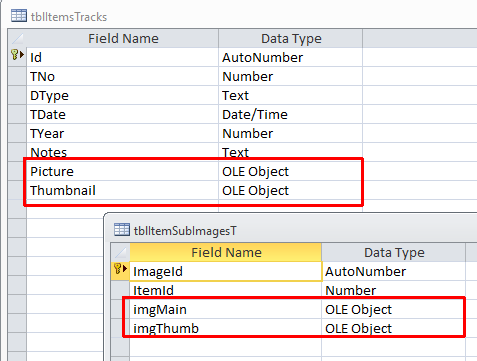Select the imgThumb field name cell
The width and height of the screenshot is (477, 361).
(226, 328)
